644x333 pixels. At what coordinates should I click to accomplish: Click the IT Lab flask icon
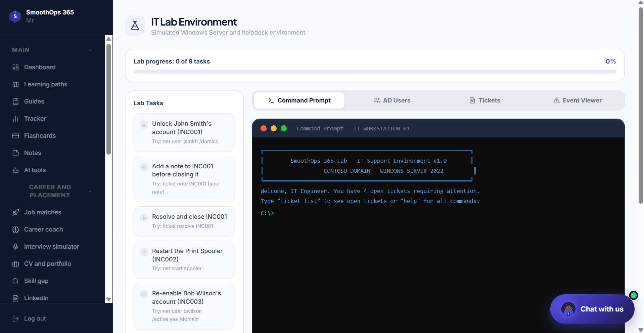(x=135, y=26)
